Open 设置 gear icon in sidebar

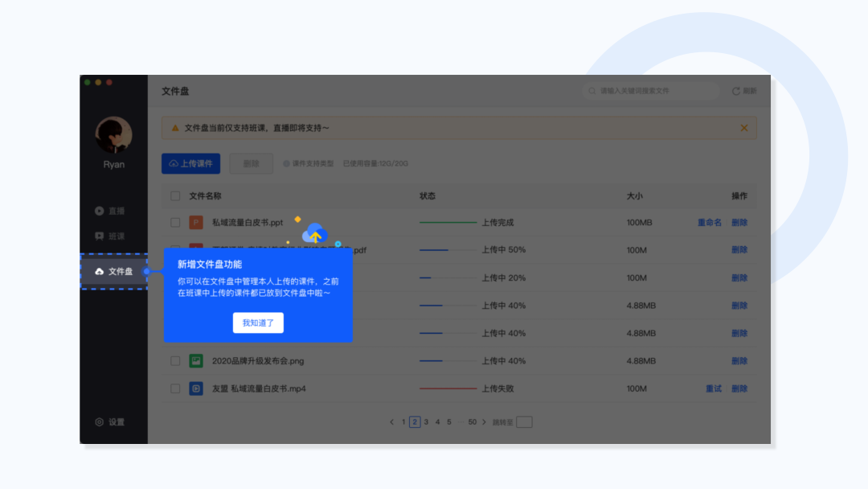pos(99,422)
